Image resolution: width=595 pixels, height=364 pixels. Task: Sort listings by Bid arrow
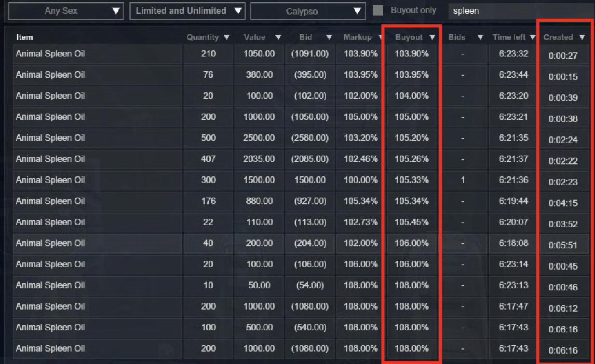(x=329, y=37)
